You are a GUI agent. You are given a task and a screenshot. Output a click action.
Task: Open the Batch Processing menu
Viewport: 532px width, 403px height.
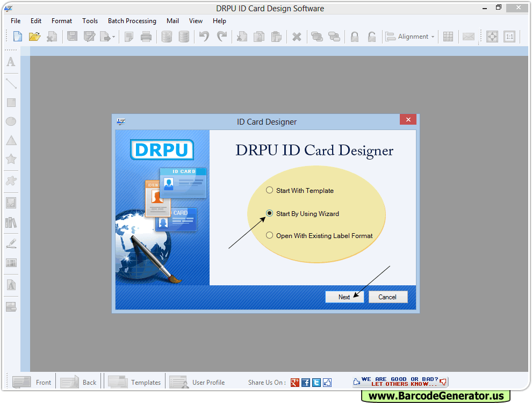(x=132, y=21)
